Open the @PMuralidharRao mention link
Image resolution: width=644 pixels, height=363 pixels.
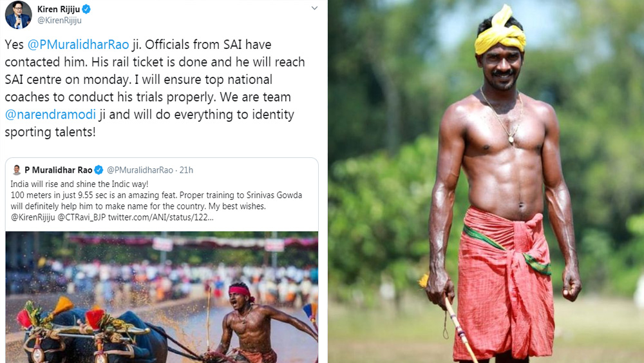[x=79, y=44]
